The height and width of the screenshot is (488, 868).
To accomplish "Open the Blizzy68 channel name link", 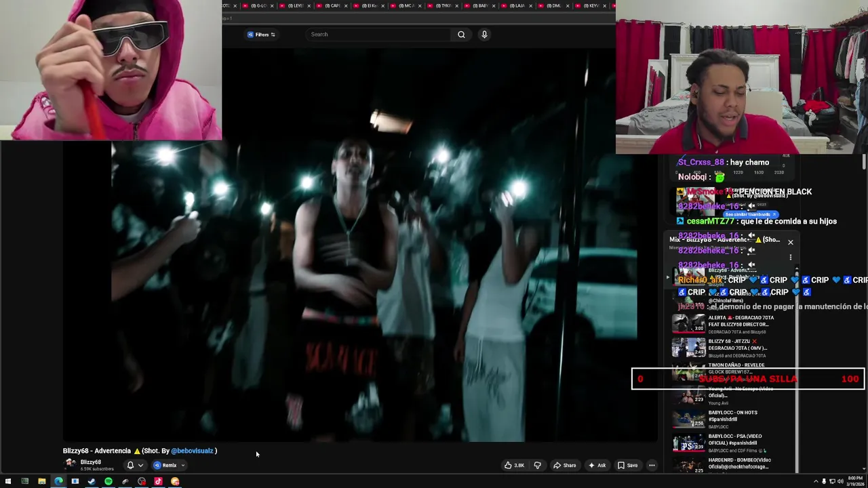I will 91,462.
